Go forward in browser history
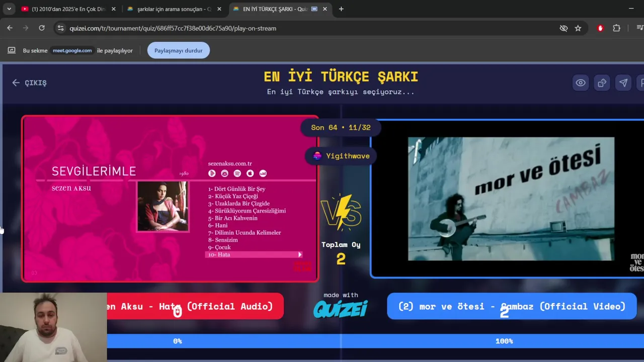 (26, 28)
